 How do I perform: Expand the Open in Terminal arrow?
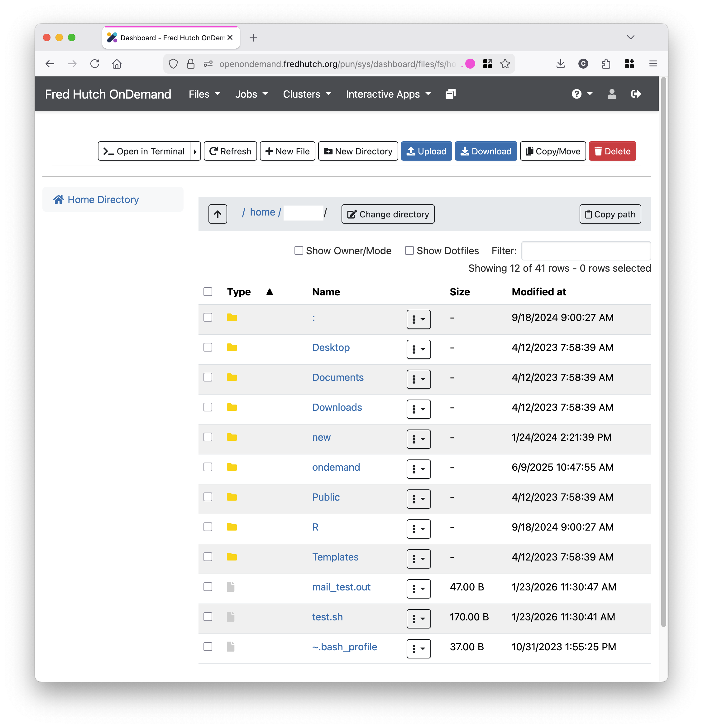coord(195,151)
